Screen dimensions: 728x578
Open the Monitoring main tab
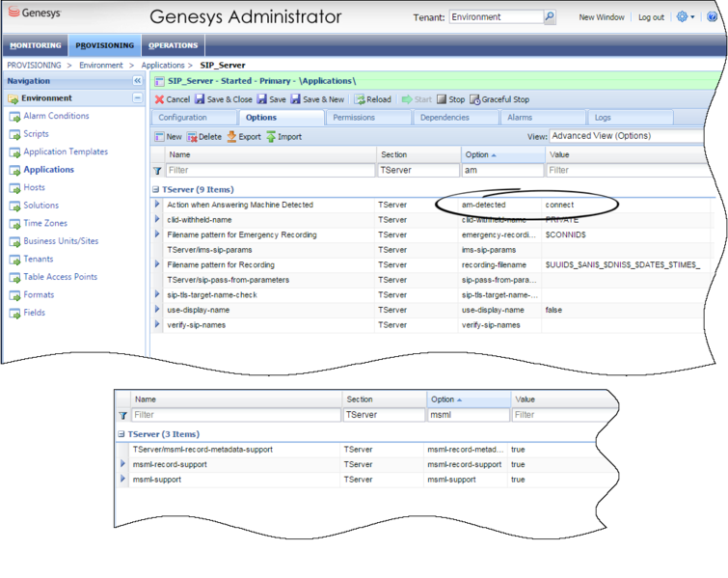point(35,45)
